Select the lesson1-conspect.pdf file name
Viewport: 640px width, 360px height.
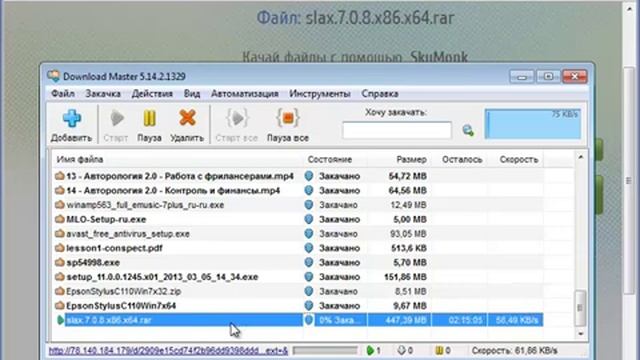114,248
